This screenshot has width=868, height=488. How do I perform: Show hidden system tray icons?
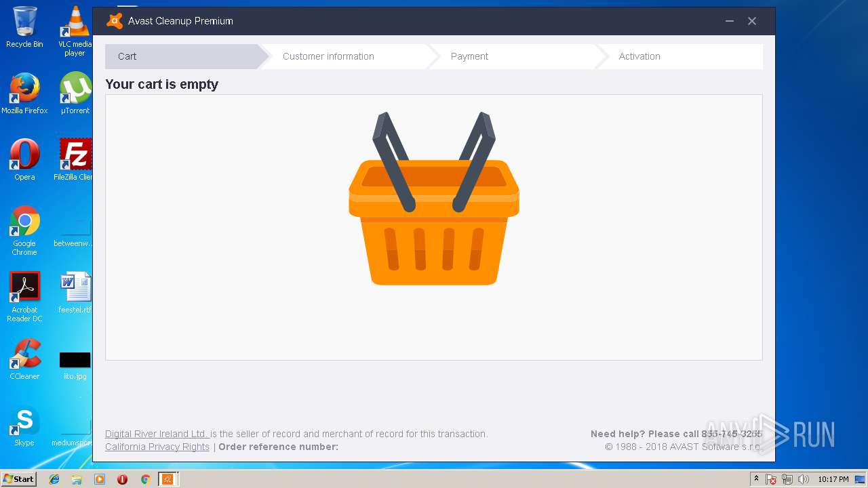point(757,479)
